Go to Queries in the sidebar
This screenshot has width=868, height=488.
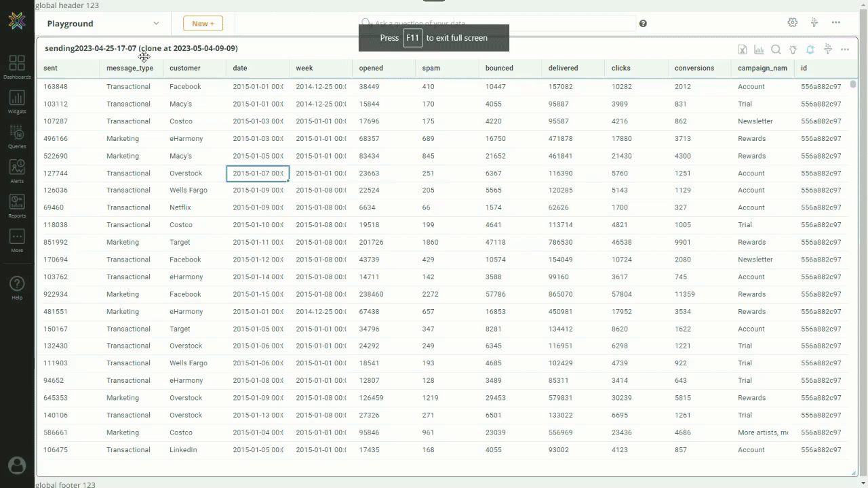[x=17, y=136]
